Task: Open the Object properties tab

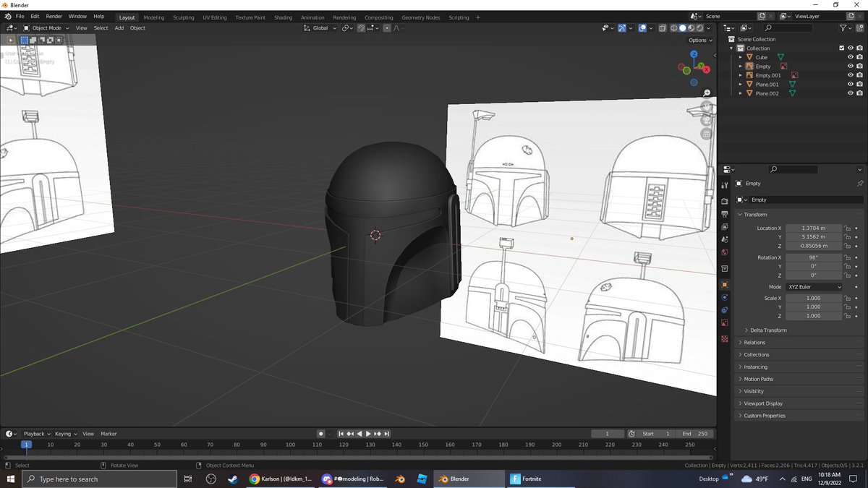Action: (725, 285)
